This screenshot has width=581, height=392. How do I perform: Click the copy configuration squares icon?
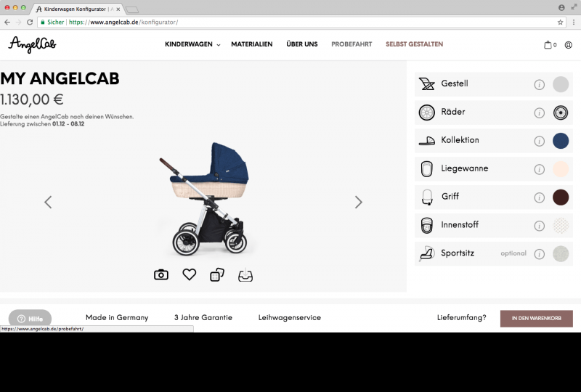click(217, 274)
